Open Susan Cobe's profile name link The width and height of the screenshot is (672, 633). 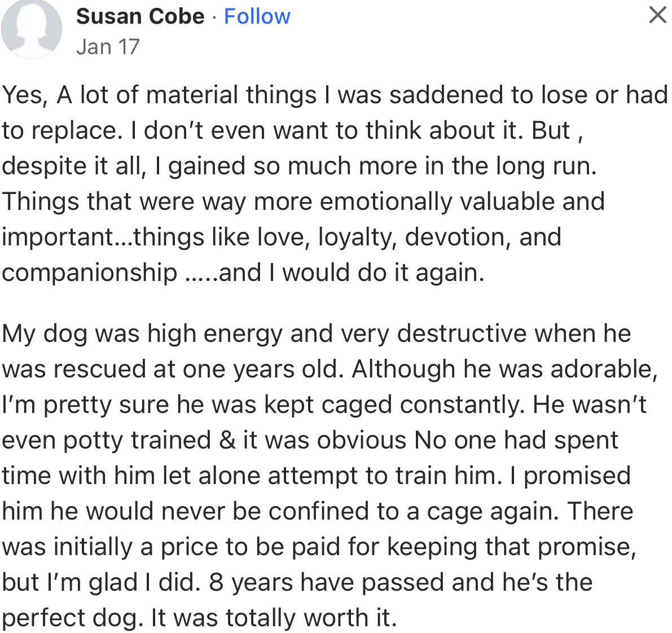pos(140,16)
